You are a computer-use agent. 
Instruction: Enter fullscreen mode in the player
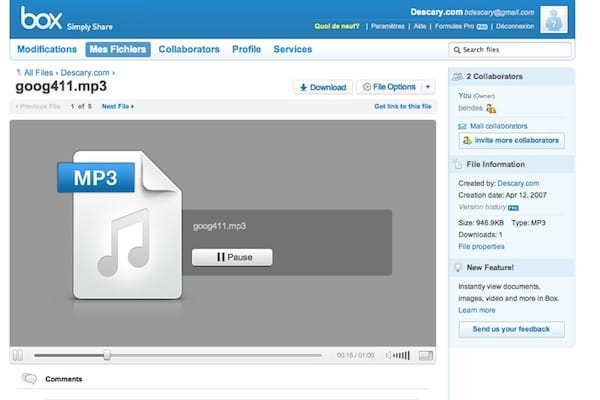pos(426,355)
